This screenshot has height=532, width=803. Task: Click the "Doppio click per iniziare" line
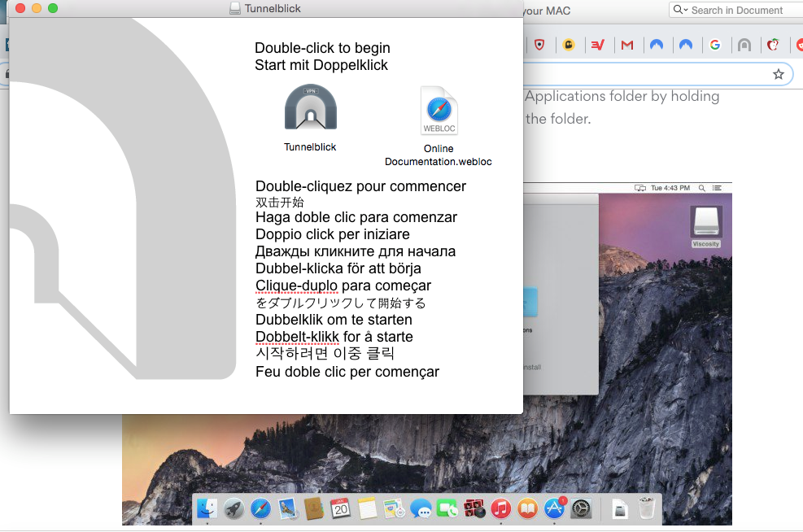333,234
